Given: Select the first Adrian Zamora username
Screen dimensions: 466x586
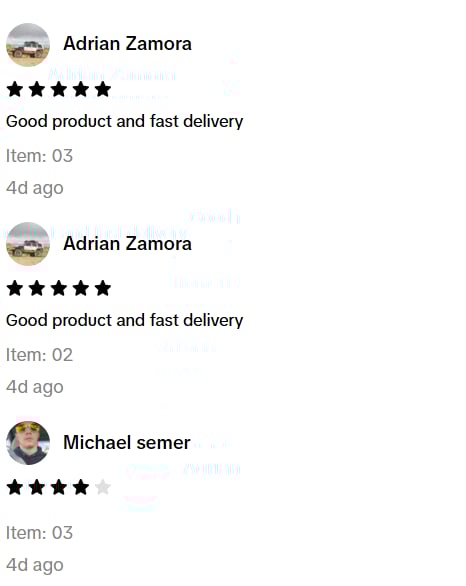Looking at the screenshot, I should click(x=127, y=44).
